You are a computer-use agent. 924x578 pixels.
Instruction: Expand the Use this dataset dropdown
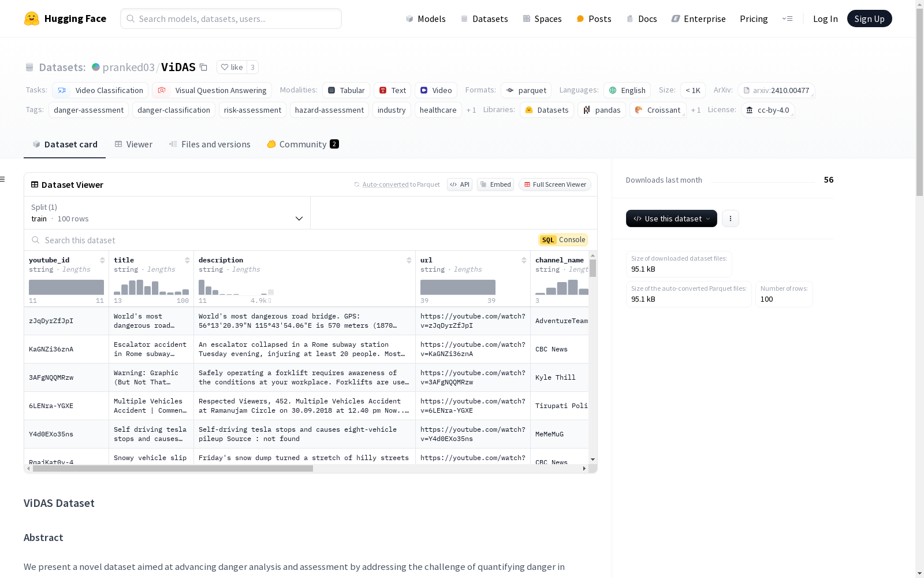click(672, 218)
